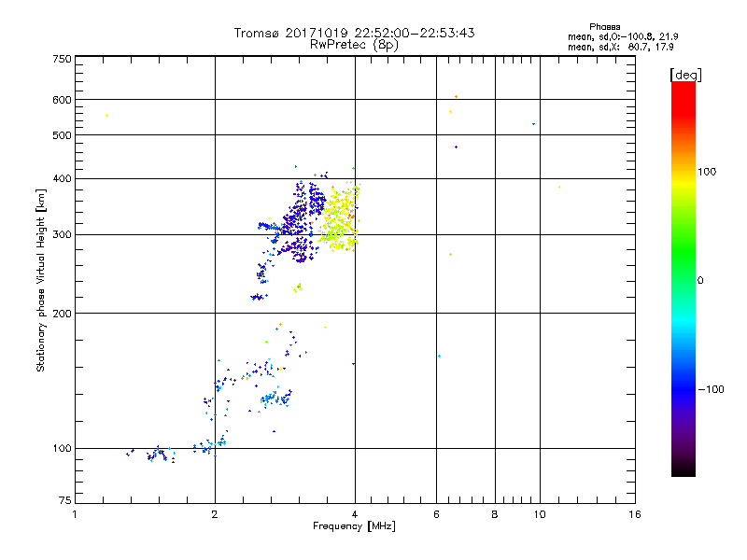This screenshot has width=747, height=560.
Task: Click the '10' x-axis tick label
Action: [540, 515]
